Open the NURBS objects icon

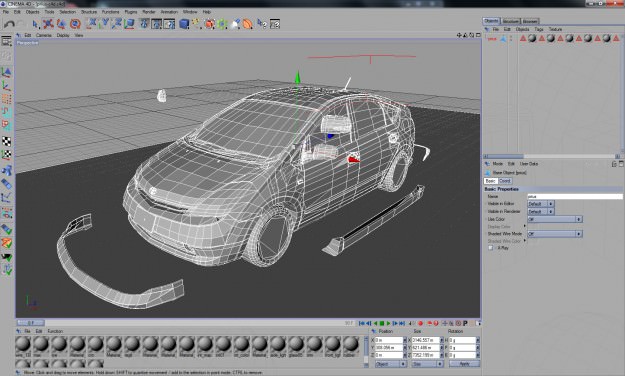point(209,24)
